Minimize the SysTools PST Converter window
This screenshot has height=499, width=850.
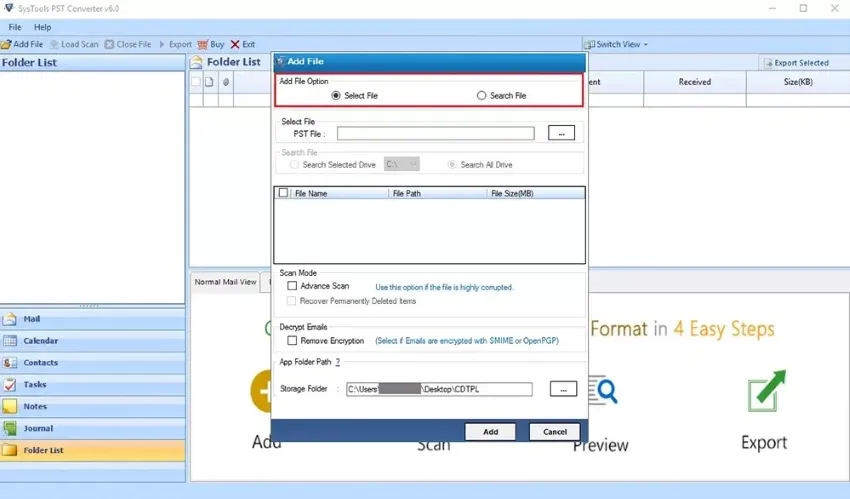(772, 8)
